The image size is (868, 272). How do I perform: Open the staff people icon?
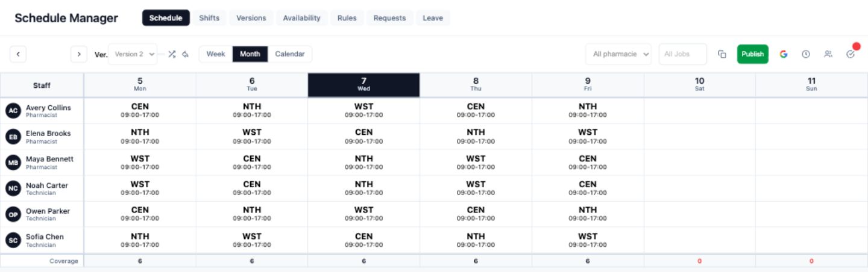[x=828, y=54]
